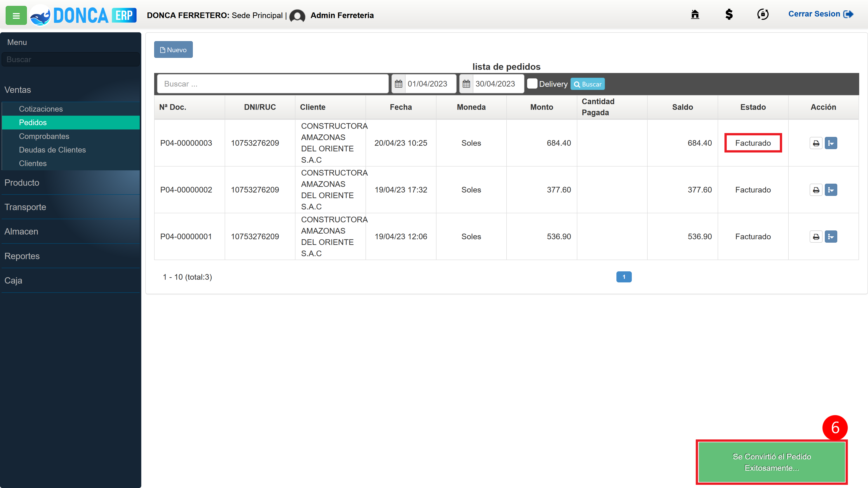The width and height of the screenshot is (868, 488).
Task: Print pedido P04-00000001
Action: pos(816,237)
